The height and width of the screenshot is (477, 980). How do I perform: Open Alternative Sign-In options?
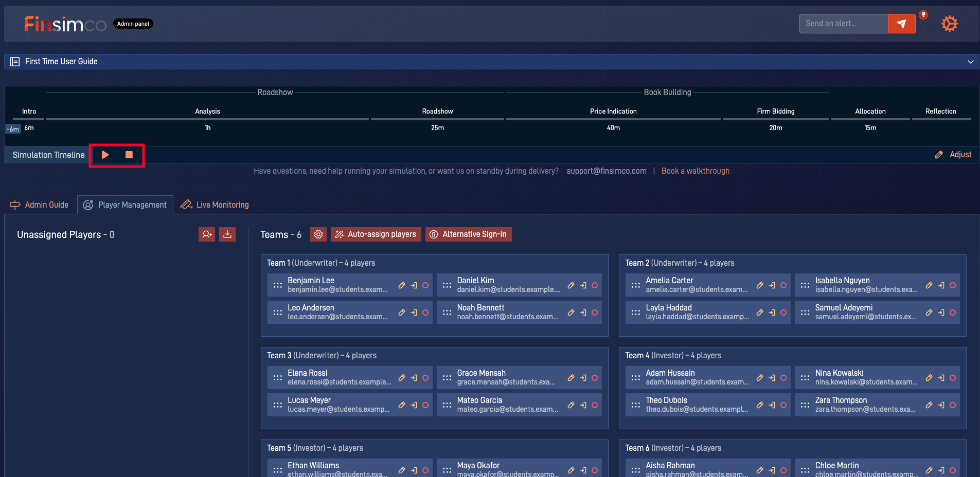pos(469,234)
